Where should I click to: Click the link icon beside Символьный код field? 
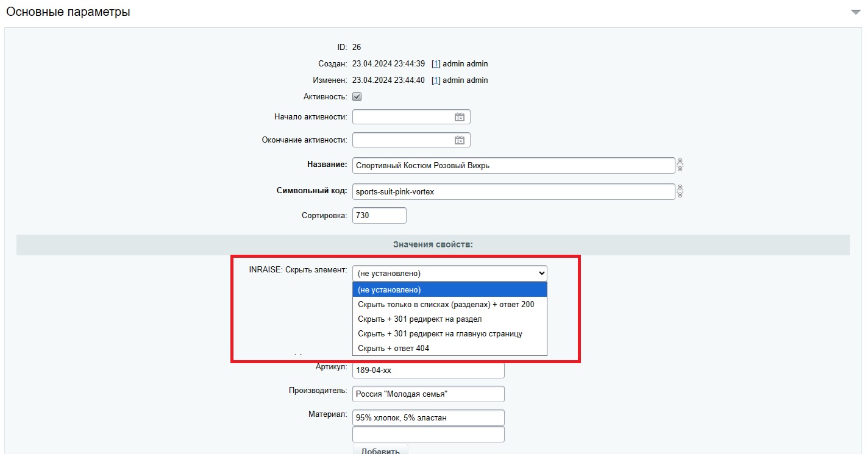pos(680,191)
